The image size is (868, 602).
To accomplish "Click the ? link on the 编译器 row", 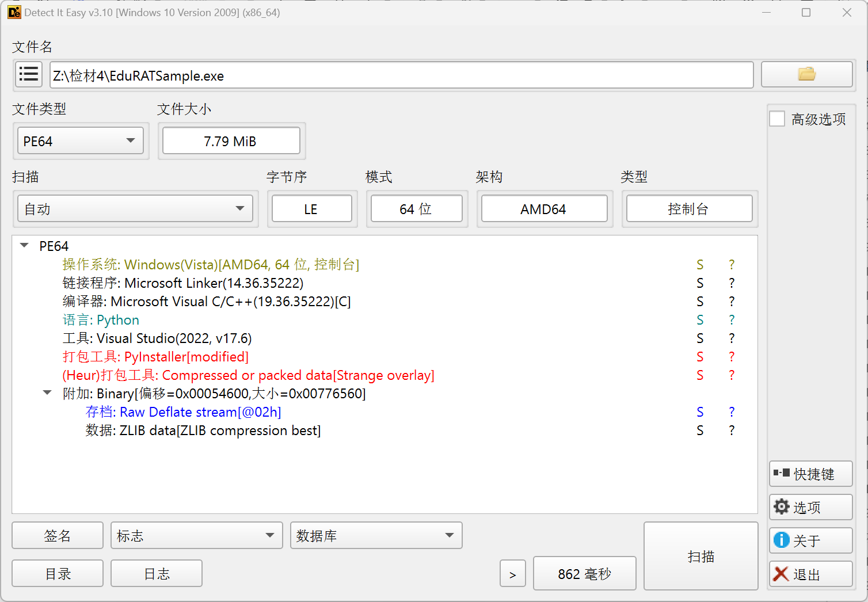I will pos(732,301).
